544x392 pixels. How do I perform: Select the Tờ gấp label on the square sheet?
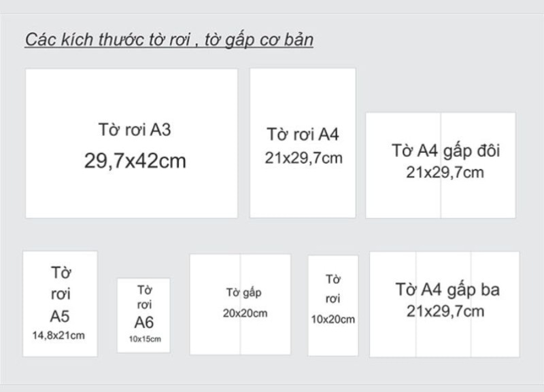pyautogui.click(x=243, y=293)
